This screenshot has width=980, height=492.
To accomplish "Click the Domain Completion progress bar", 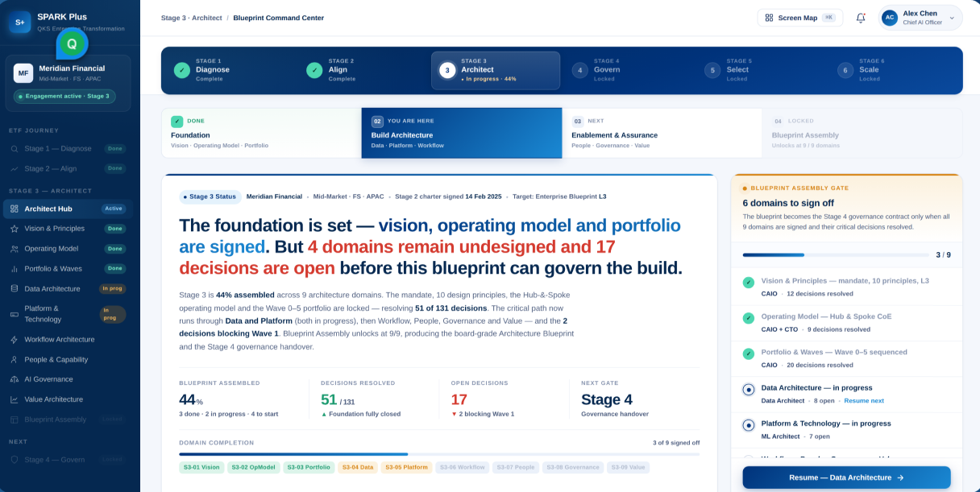I will pyautogui.click(x=439, y=454).
